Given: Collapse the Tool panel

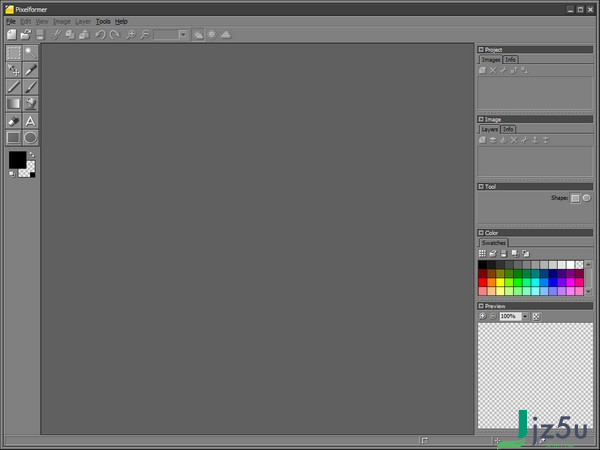Looking at the screenshot, I should (x=481, y=186).
